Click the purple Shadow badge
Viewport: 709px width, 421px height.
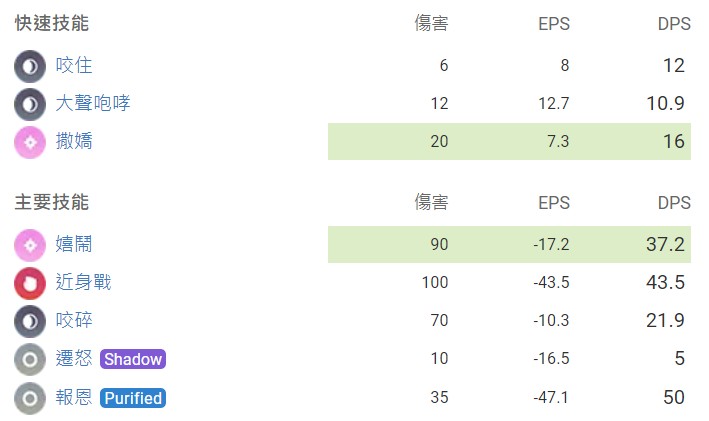pos(133,359)
